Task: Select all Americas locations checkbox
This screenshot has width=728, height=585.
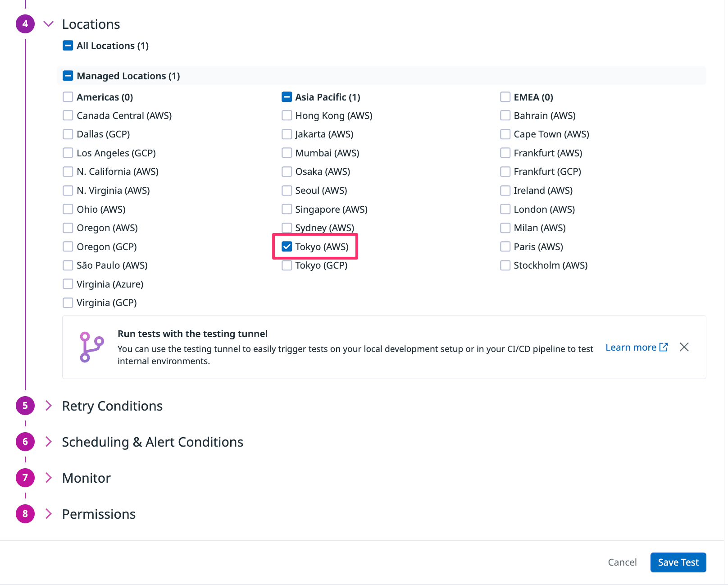Action: point(68,97)
